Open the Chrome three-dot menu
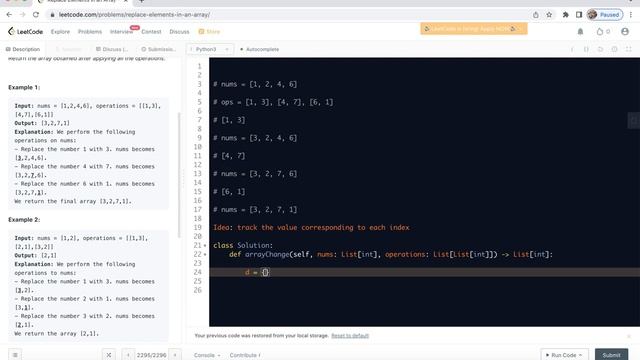Image resolution: width=640 pixels, height=360 pixels. [631, 15]
